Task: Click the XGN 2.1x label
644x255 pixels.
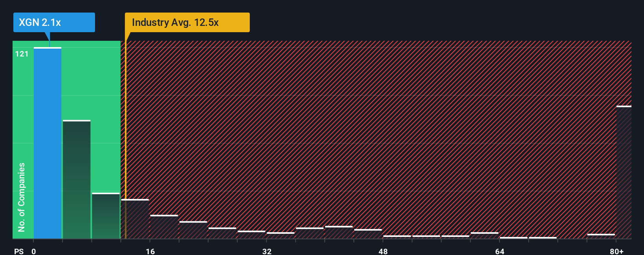Action: click(54, 22)
